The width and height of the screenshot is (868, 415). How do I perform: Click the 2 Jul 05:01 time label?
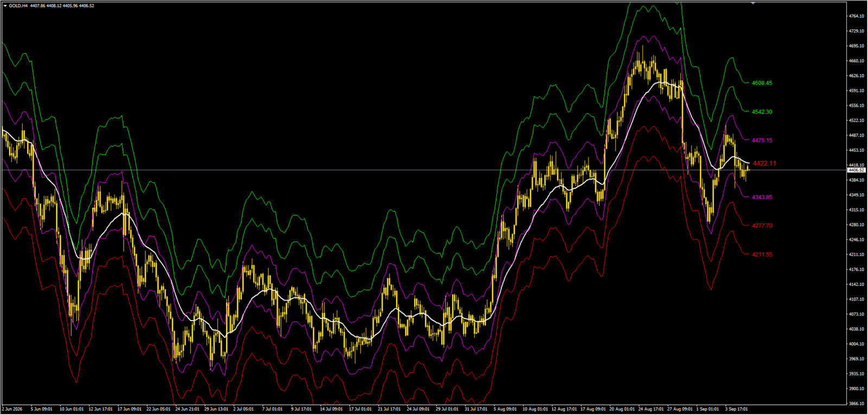coord(244,409)
